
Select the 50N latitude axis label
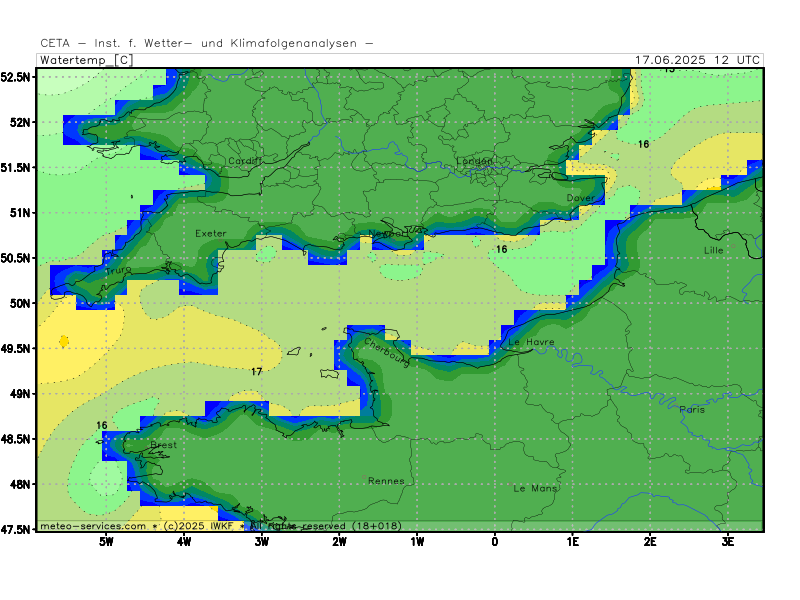pos(20,303)
